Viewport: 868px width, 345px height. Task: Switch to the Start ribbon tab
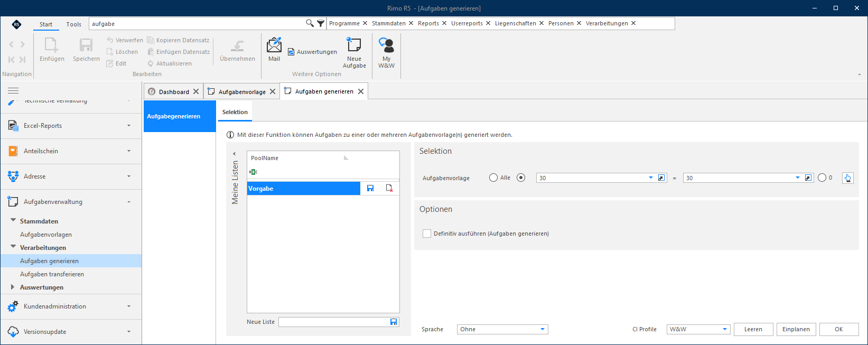point(46,24)
